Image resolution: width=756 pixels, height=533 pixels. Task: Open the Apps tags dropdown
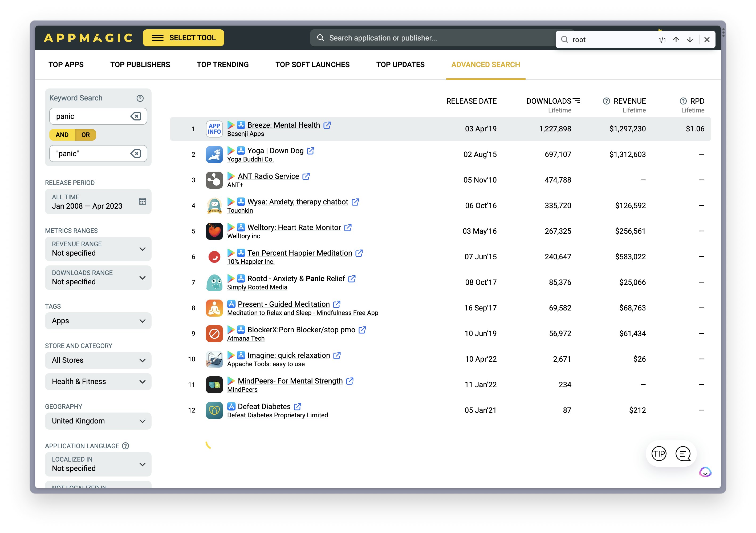pyautogui.click(x=98, y=321)
